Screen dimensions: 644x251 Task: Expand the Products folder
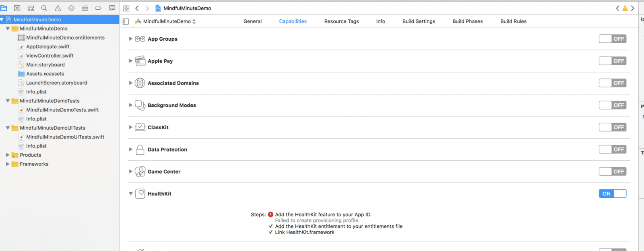coord(8,155)
